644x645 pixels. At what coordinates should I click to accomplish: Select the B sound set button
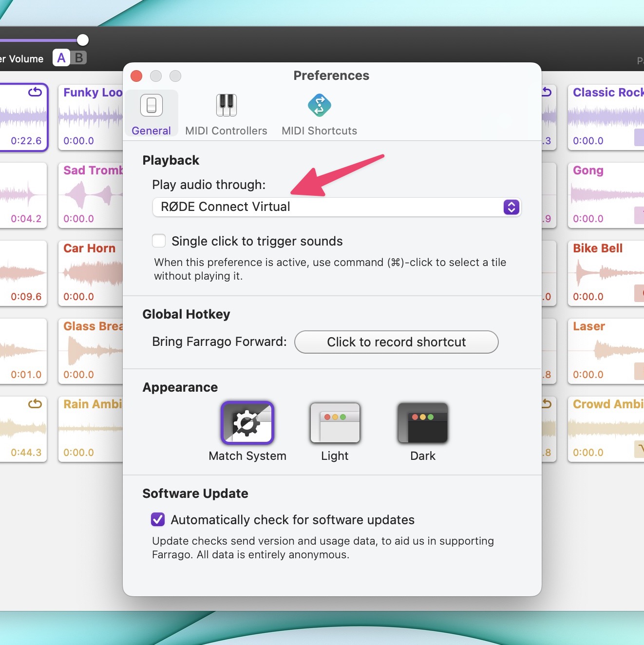tap(79, 58)
